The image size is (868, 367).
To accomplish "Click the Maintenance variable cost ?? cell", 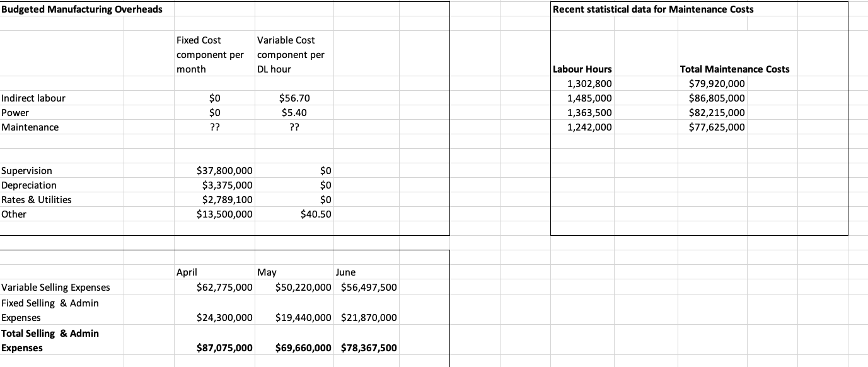I will tap(294, 127).
